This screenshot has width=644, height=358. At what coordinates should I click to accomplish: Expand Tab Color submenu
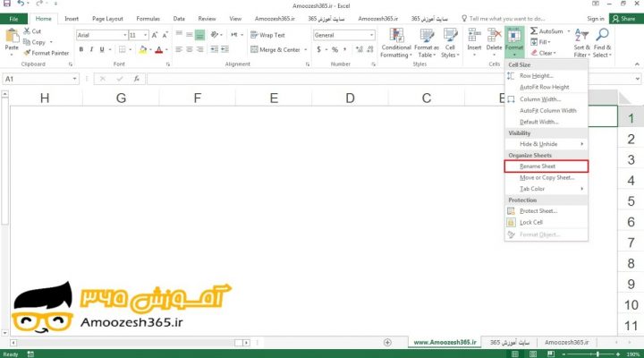pyautogui.click(x=547, y=189)
